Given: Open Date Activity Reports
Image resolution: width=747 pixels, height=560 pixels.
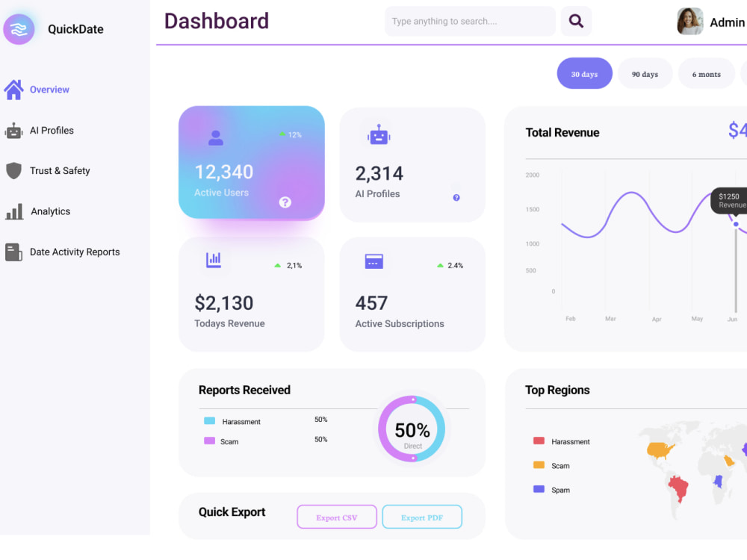Looking at the screenshot, I should [x=75, y=252].
